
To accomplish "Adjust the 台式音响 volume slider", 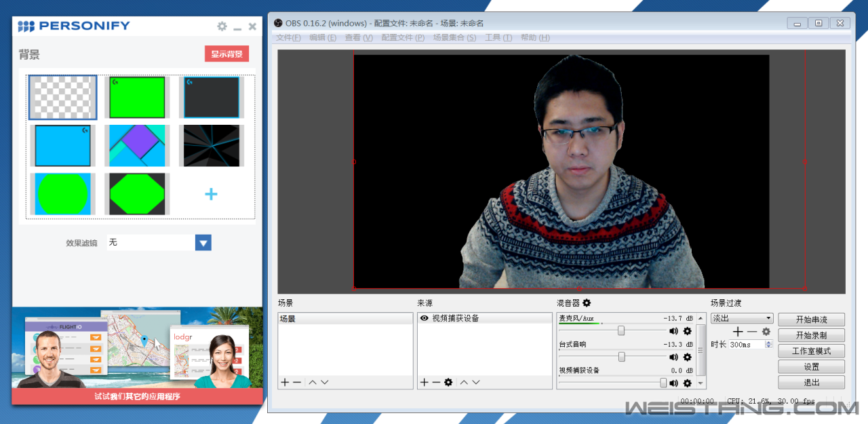I will 621,357.
